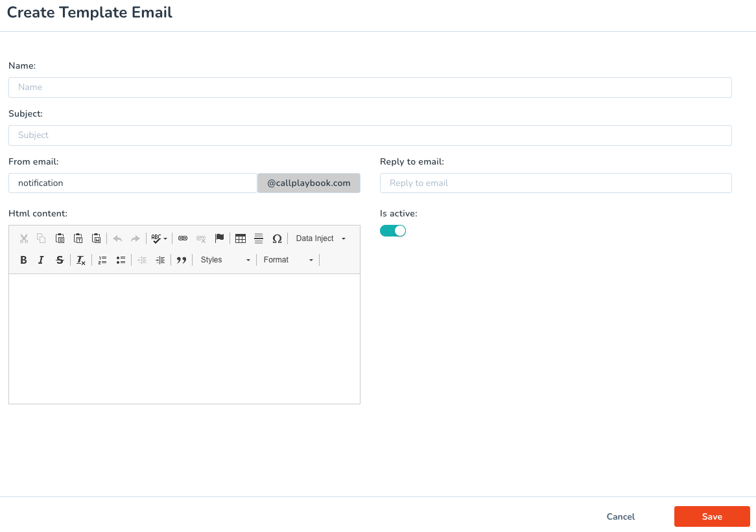Click the Reply to email field
Viewport: 756px width, 532px height.
556,183
